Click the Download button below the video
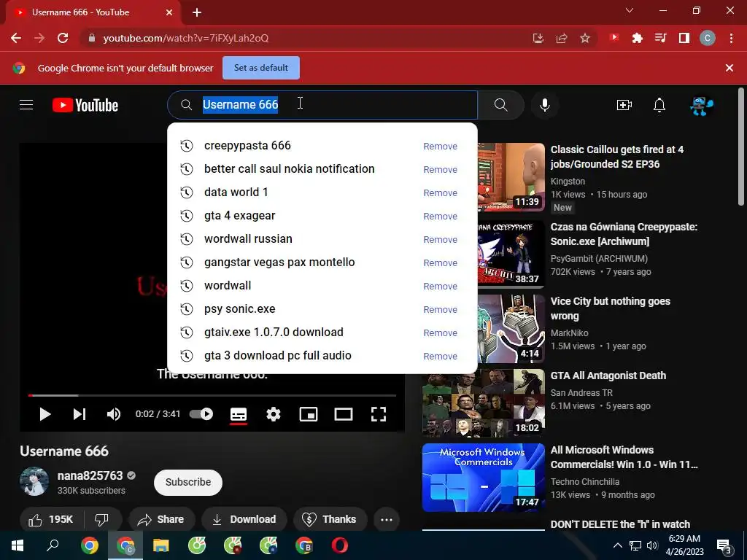Screen dimensions: 747x560 click(244, 519)
